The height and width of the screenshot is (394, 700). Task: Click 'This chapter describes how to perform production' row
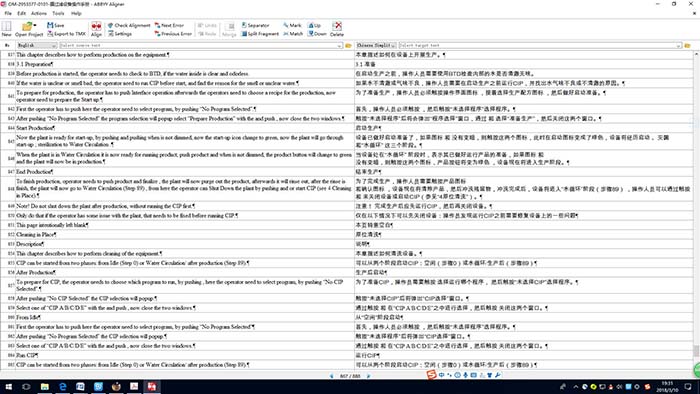(185, 55)
